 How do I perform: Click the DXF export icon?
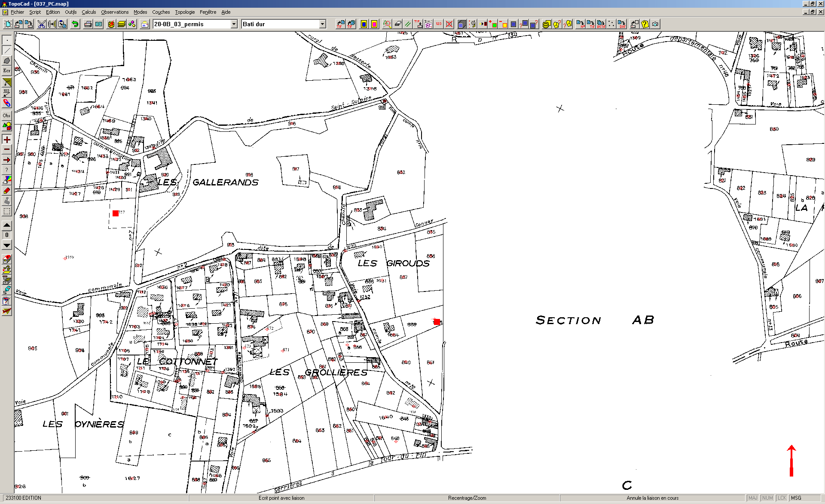click(622, 24)
